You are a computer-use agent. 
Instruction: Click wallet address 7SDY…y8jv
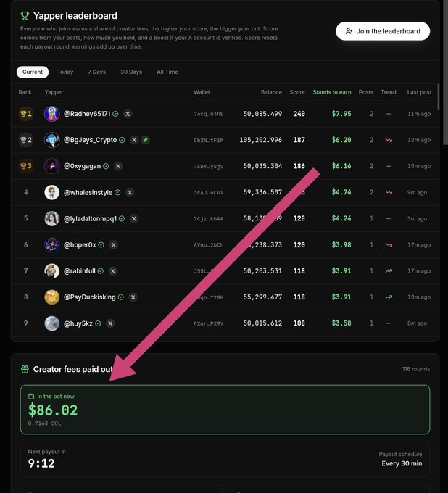209,166
